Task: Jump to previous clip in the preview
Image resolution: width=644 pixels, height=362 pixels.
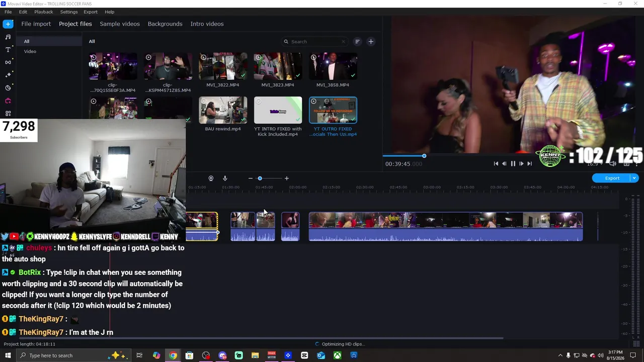Action: click(x=496, y=163)
